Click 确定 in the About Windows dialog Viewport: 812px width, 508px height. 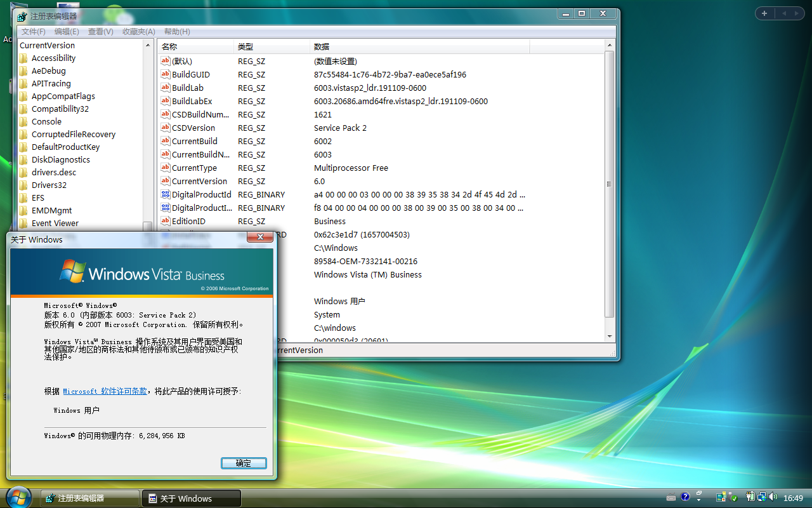244,463
